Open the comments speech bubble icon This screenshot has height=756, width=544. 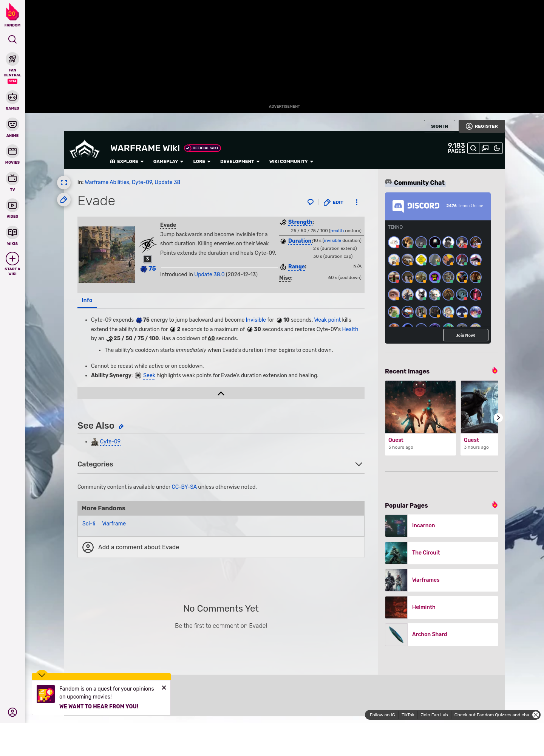(x=311, y=202)
